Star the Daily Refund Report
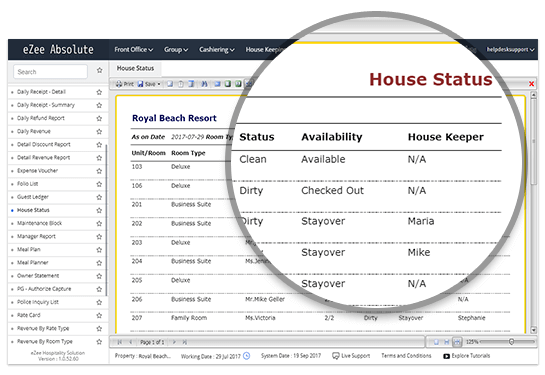This screenshot has height=375, width=545. 99,119
